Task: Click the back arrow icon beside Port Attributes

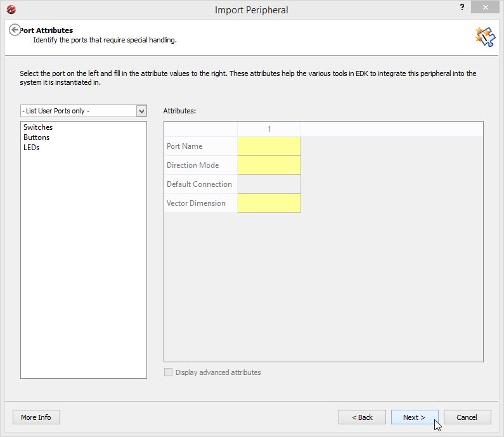Action: pyautogui.click(x=15, y=30)
